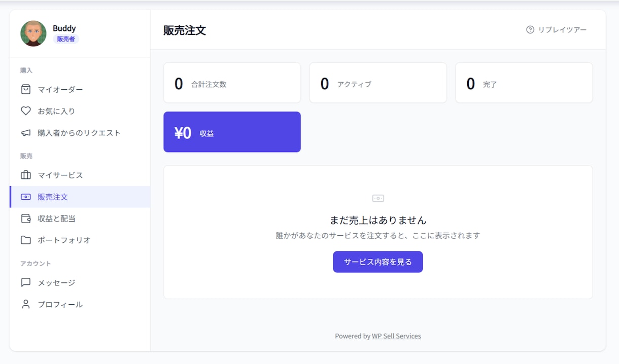The image size is (619, 364).
Task: Select マイサービス in the sidebar
Action: [x=80, y=175]
